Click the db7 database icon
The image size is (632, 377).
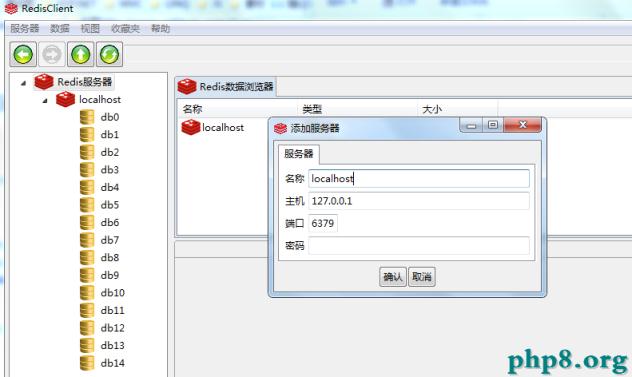click(x=87, y=240)
